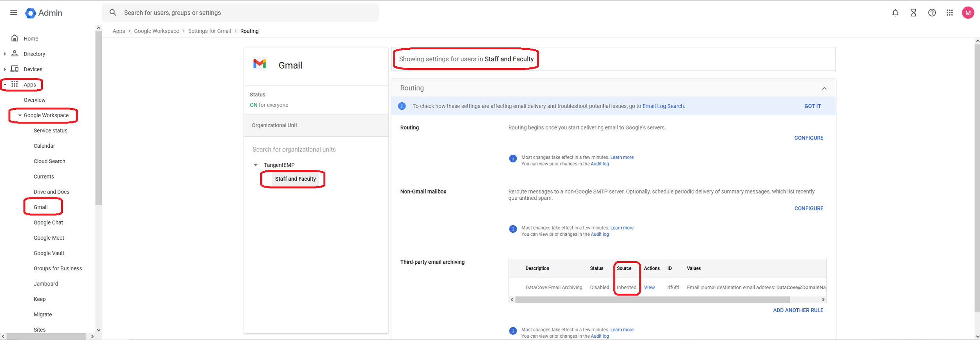Click the Home icon in sidebar
Screen dimensions: 980x340
pos(15,38)
